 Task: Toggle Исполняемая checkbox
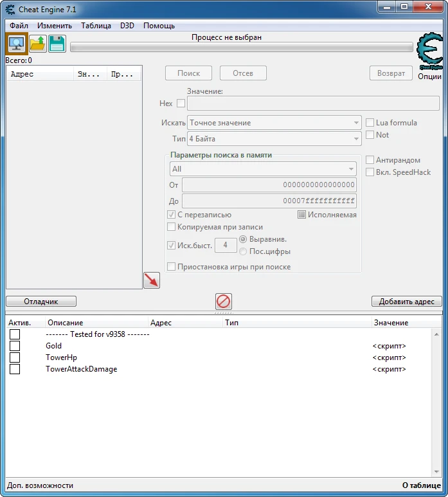tap(301, 215)
